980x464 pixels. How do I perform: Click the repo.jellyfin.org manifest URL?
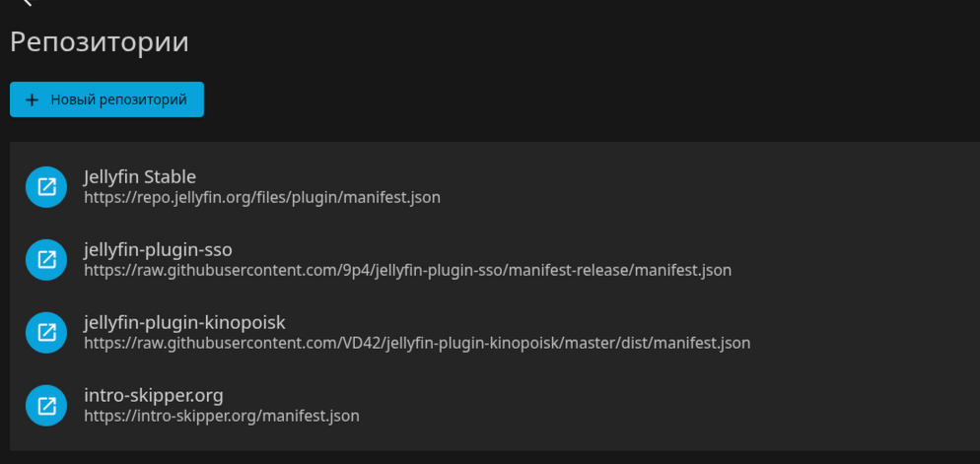tap(262, 197)
